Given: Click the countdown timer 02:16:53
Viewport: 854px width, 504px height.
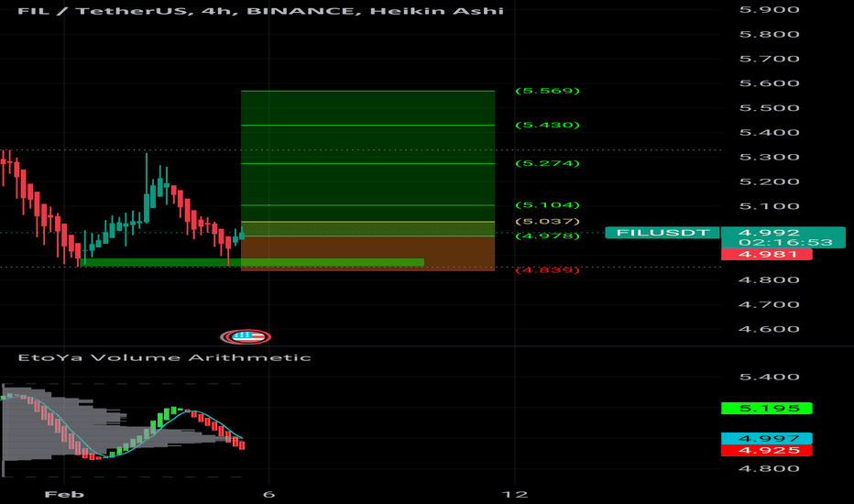Looking at the screenshot, I should [786, 243].
